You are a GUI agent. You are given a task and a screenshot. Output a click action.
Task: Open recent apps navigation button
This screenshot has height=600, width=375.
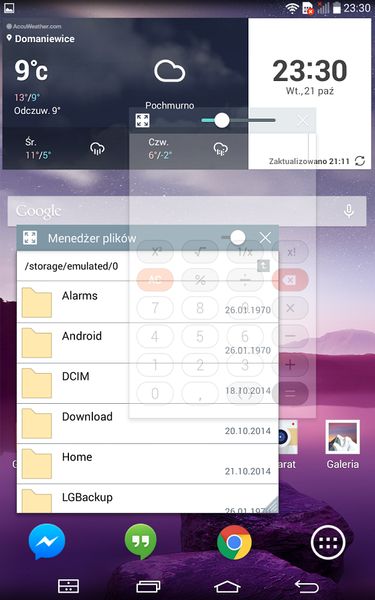[148, 586]
